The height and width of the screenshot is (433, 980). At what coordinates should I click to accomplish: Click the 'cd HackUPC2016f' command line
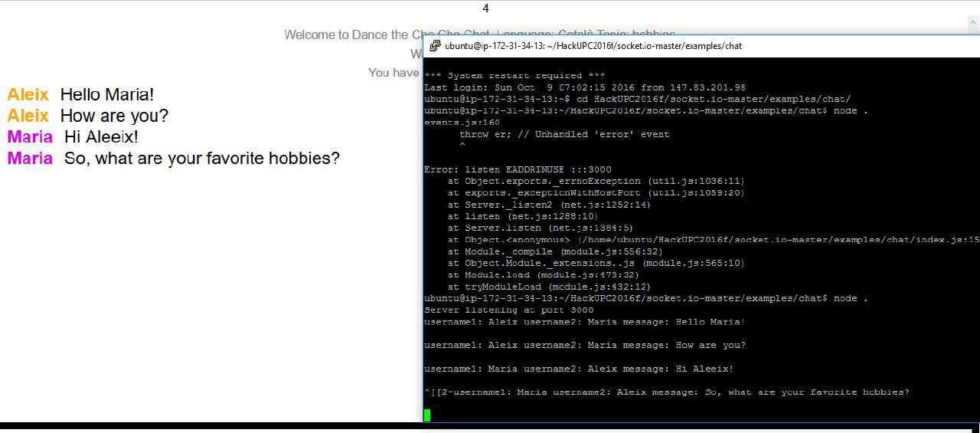(x=637, y=100)
